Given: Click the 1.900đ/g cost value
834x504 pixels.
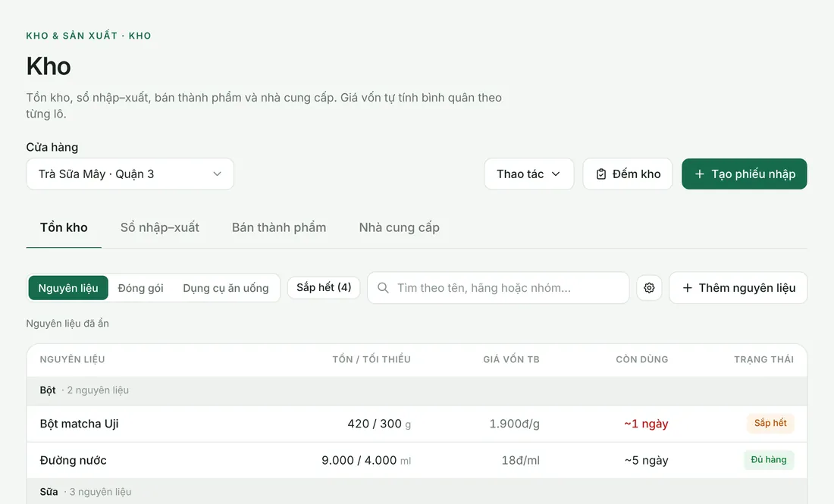Looking at the screenshot, I should (x=514, y=424).
